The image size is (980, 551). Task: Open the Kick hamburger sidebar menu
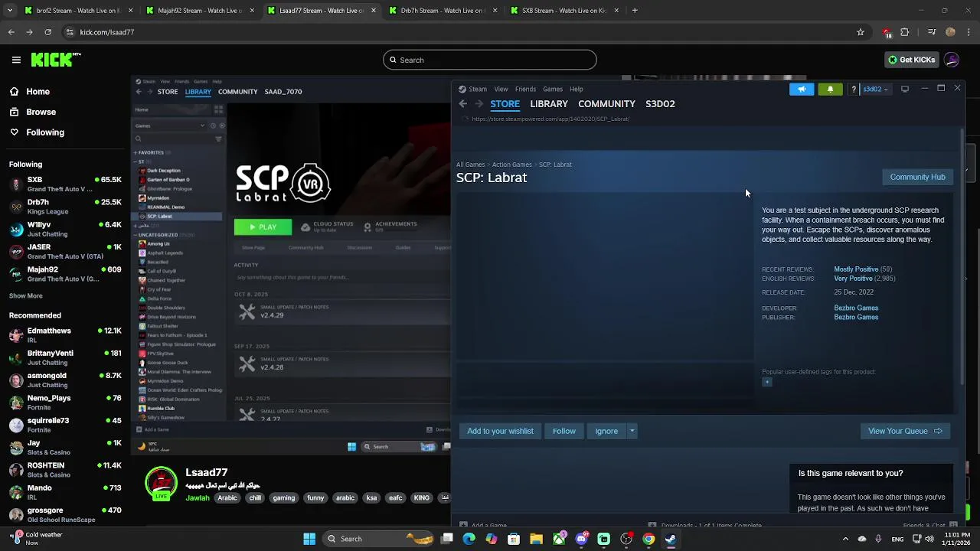pos(16,60)
